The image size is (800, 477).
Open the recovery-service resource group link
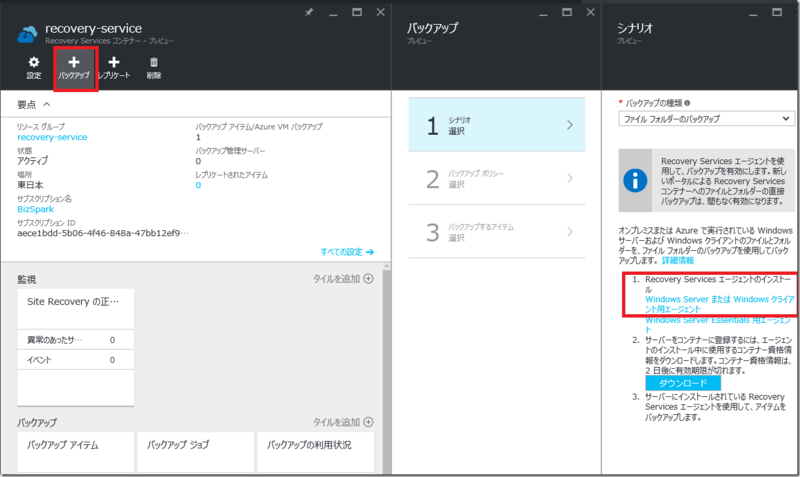tap(52, 137)
